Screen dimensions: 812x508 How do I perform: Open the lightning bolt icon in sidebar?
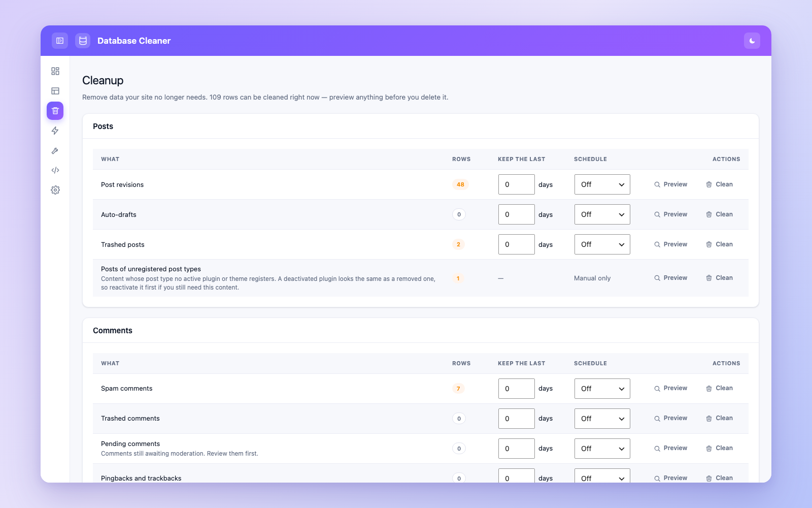click(x=55, y=131)
